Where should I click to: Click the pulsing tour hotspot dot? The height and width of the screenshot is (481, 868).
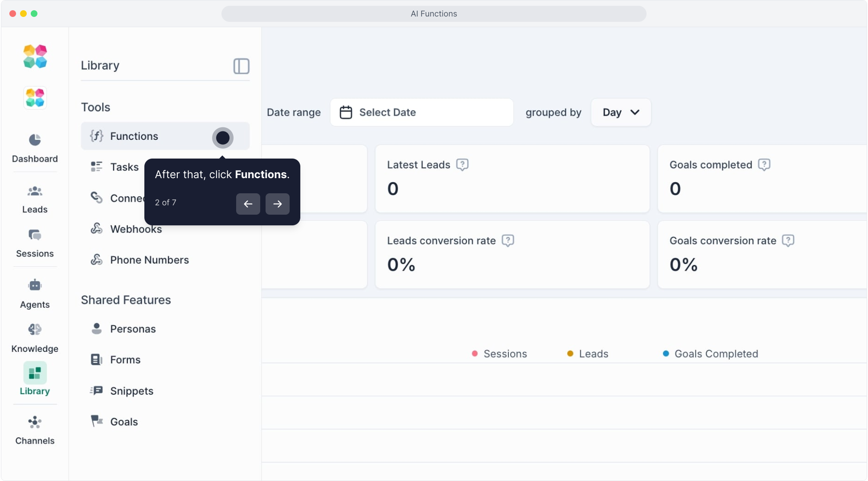pos(222,138)
